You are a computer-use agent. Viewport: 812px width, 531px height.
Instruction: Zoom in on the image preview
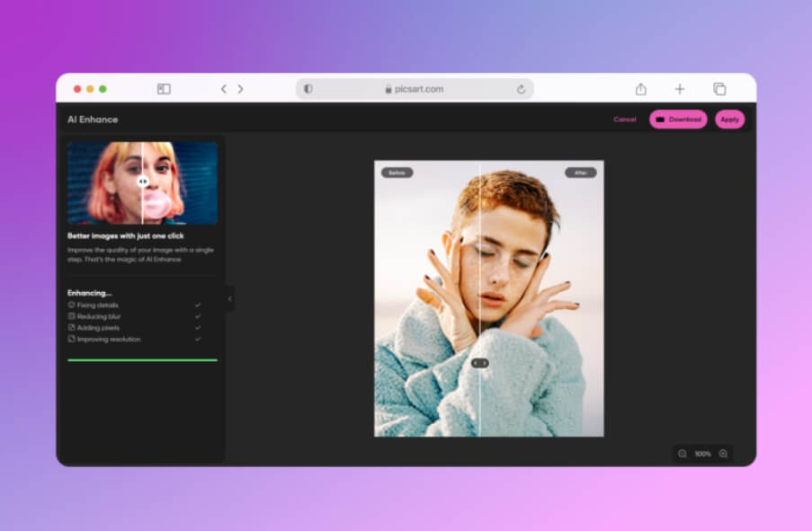(x=723, y=454)
